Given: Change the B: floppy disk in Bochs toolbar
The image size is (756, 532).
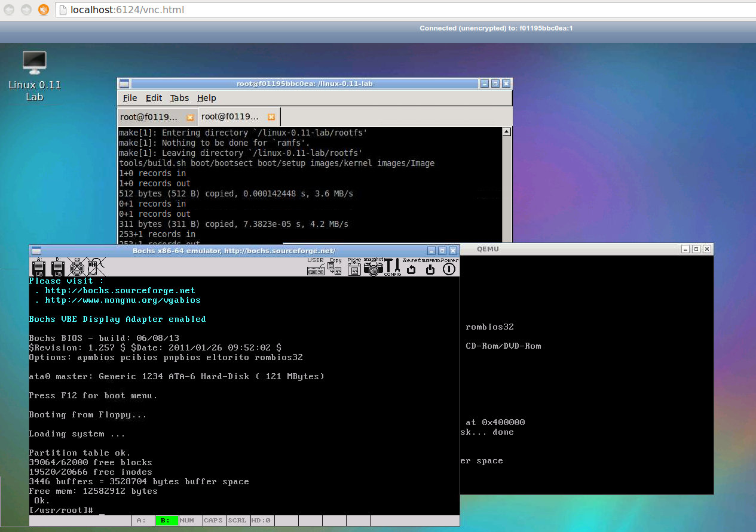Looking at the screenshot, I should pos(57,267).
